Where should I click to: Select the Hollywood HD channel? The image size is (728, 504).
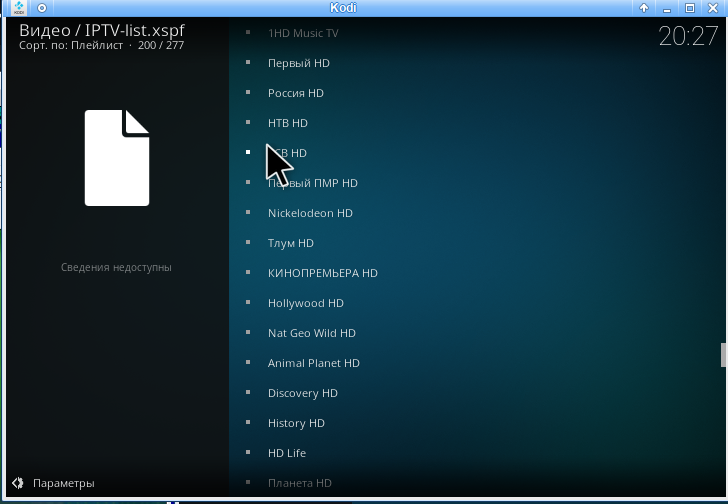click(x=305, y=303)
